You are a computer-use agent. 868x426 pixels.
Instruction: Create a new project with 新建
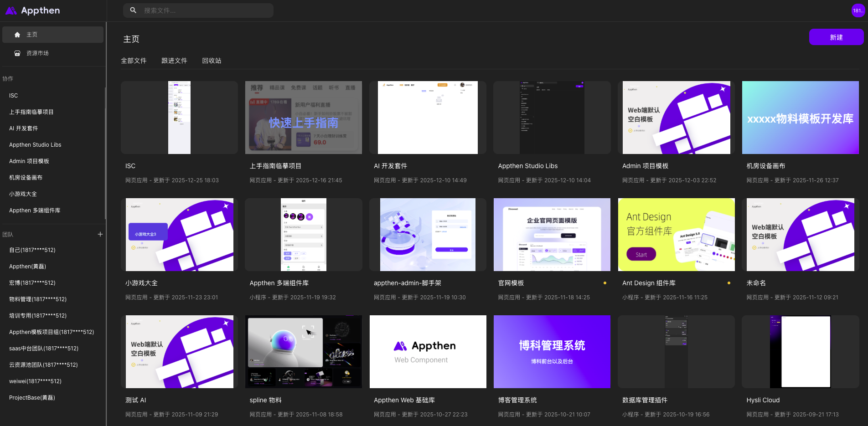coord(836,37)
